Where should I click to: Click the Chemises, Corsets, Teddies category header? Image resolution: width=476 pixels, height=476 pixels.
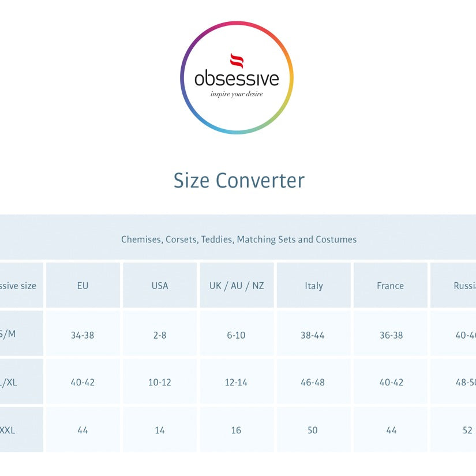point(239,239)
